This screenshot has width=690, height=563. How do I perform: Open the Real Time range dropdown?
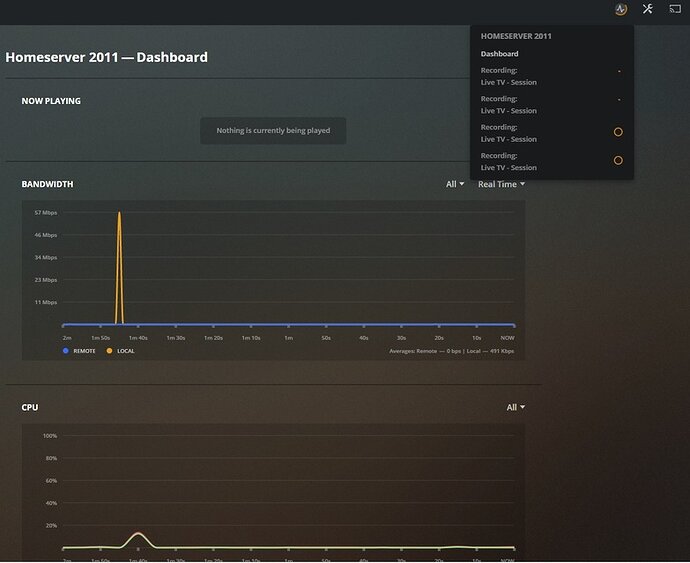[x=501, y=184]
